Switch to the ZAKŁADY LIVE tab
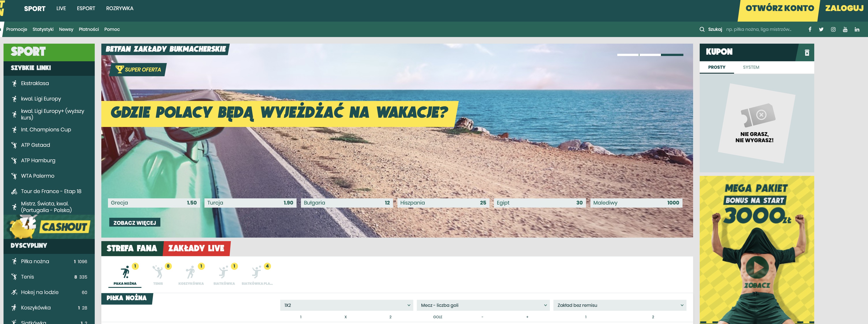The width and height of the screenshot is (868, 324). coord(197,248)
